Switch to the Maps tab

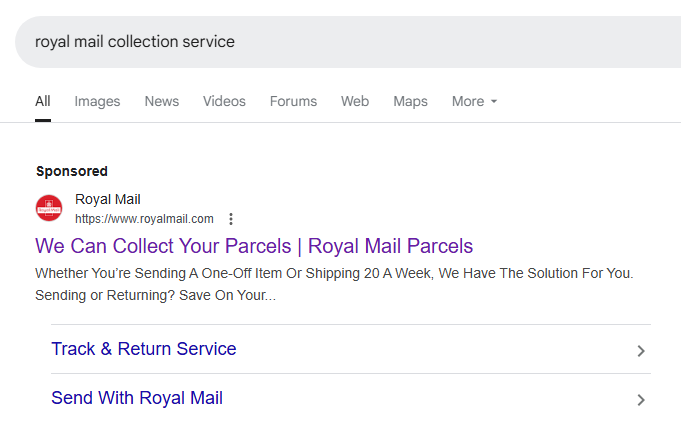coord(410,101)
